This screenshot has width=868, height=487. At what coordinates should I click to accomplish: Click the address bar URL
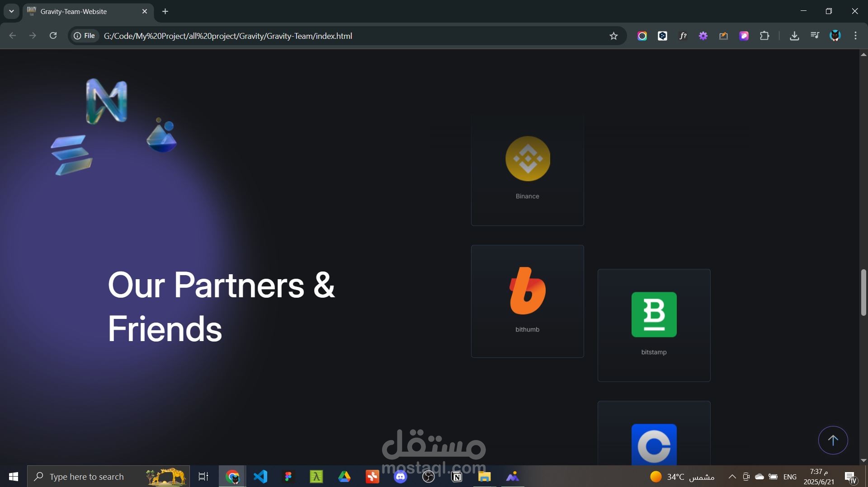228,36
